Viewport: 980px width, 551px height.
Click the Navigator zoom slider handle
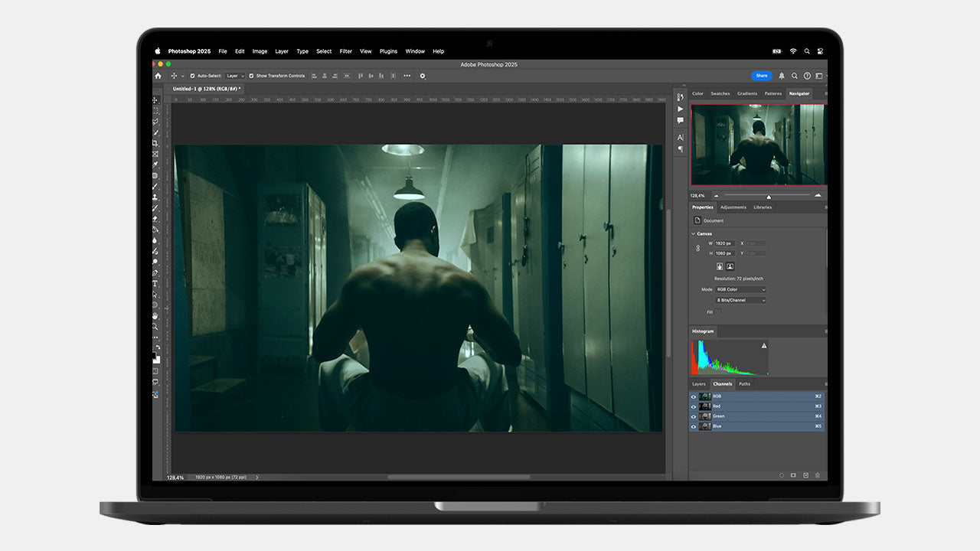click(x=769, y=196)
